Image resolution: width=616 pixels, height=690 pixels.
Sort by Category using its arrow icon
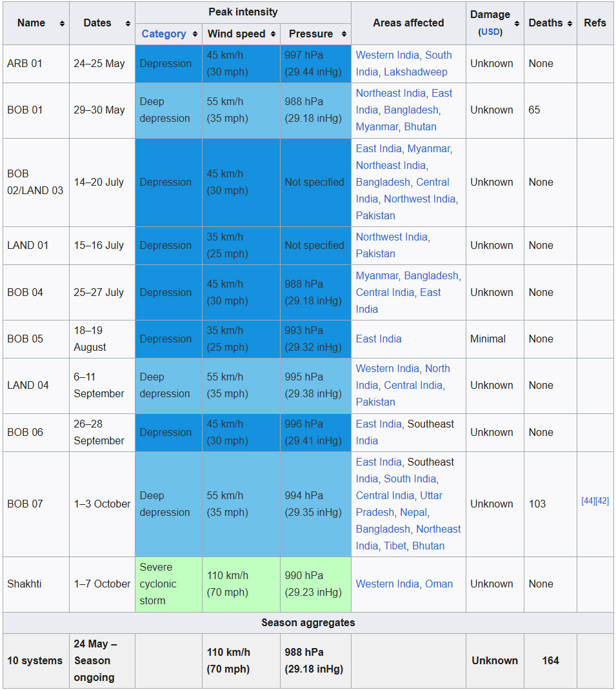(195, 34)
